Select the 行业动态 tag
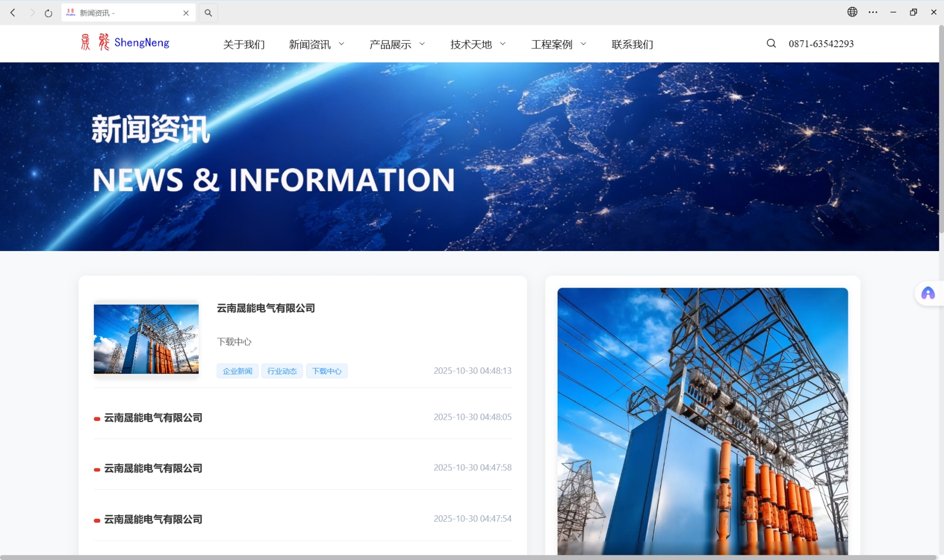The width and height of the screenshot is (944, 560). 282,371
